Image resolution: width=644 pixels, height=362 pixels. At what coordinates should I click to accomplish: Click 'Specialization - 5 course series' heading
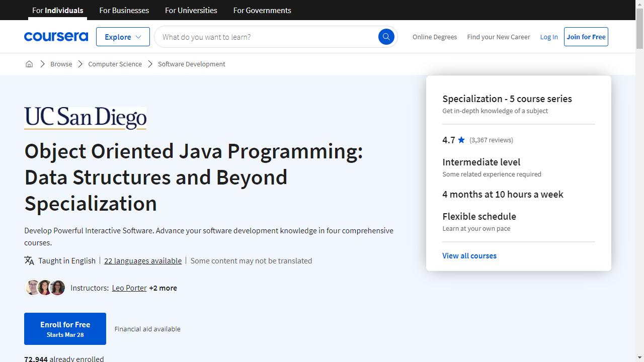(507, 99)
